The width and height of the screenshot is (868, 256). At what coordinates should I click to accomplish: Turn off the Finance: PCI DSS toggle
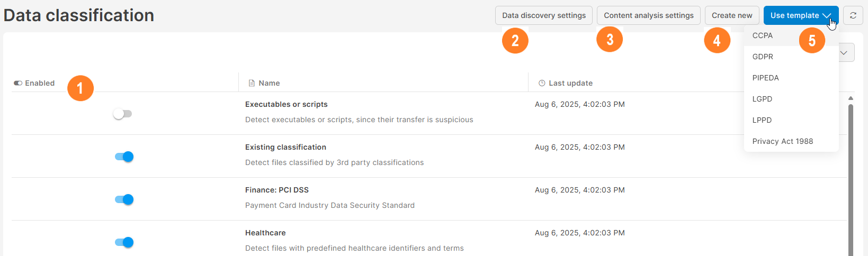(124, 199)
